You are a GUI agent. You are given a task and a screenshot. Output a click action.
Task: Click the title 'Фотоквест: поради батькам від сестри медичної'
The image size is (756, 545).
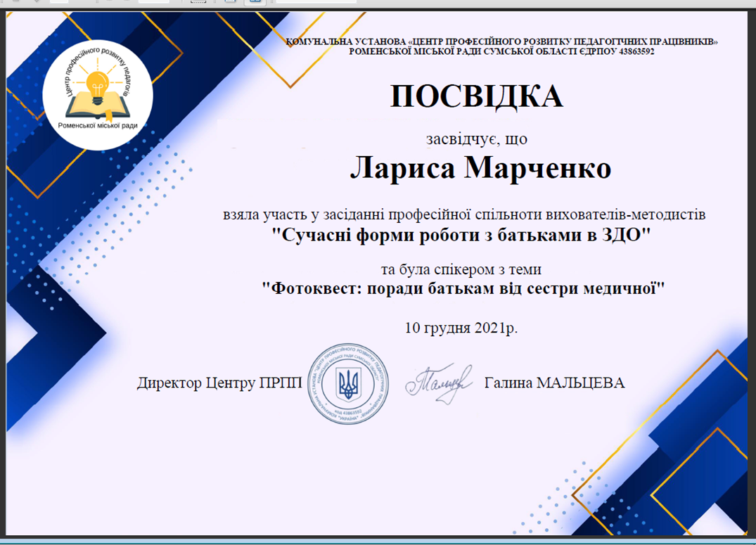tap(463, 288)
